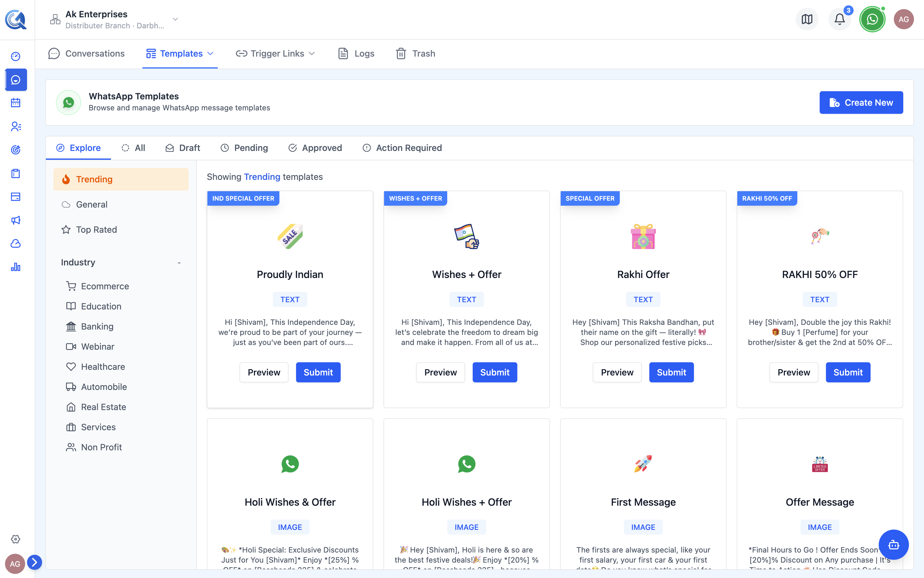Click the app logo at top left

pos(16,19)
